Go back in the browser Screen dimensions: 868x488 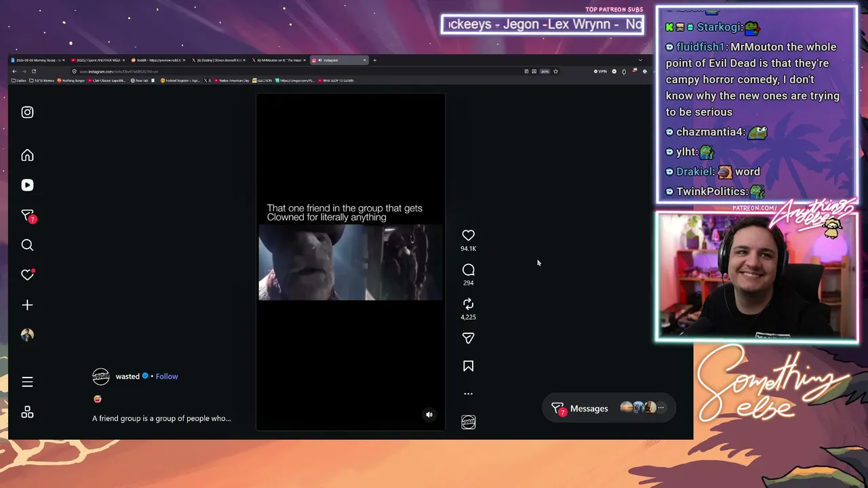pos(14,71)
